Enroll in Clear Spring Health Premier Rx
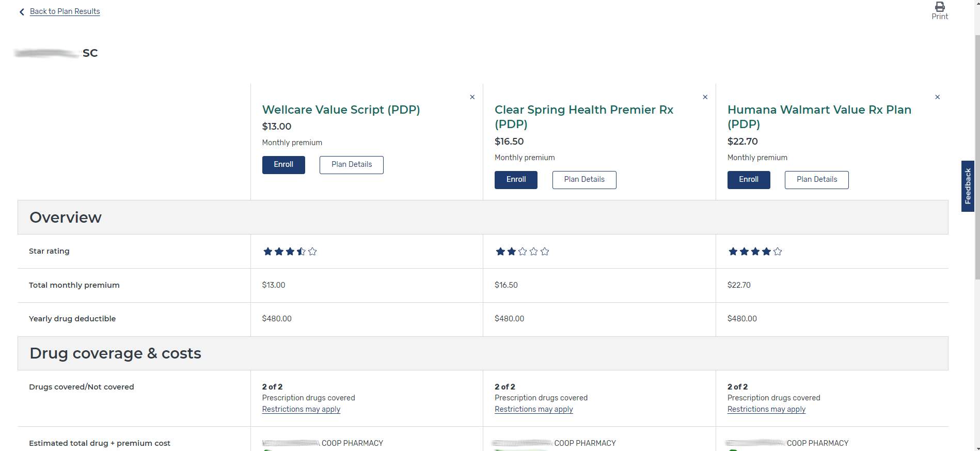 (516, 180)
